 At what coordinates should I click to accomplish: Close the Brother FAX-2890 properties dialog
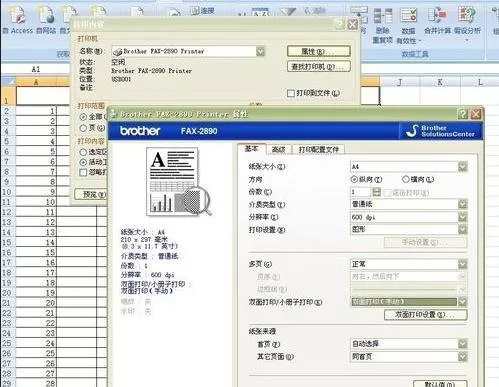coord(476,114)
